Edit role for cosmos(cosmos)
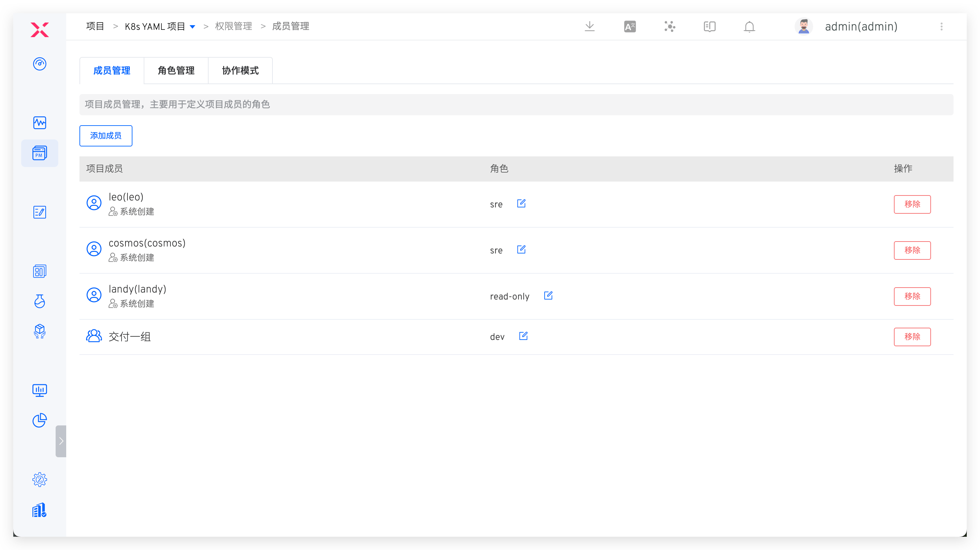Viewport: 980px width, 550px height. (x=521, y=249)
